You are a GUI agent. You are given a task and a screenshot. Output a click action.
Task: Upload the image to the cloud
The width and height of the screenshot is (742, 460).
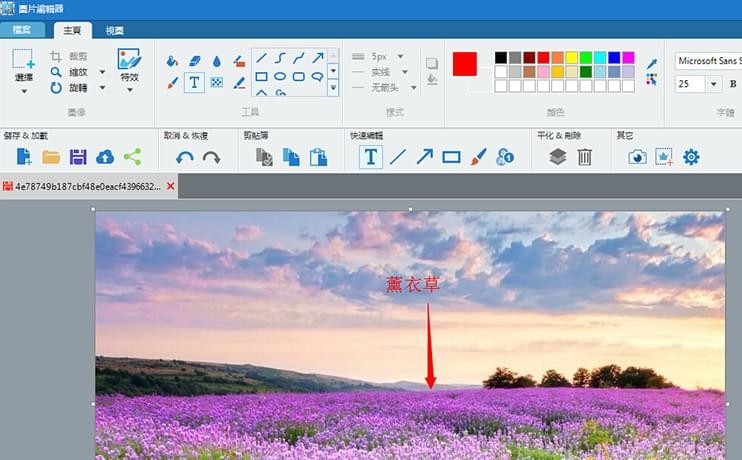(105, 157)
